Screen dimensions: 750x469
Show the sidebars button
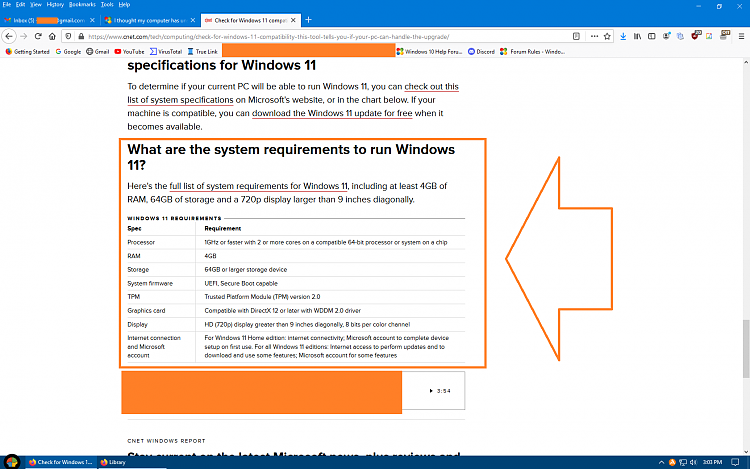point(651,36)
